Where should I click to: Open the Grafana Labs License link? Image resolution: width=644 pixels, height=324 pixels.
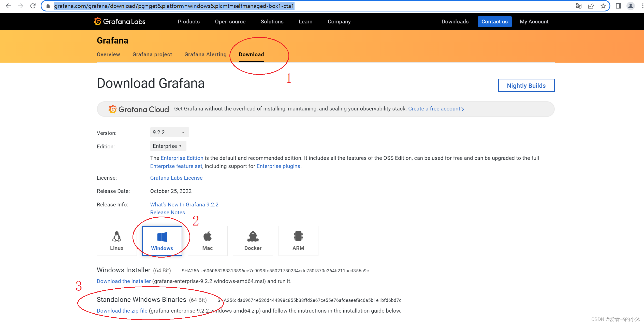tap(177, 178)
